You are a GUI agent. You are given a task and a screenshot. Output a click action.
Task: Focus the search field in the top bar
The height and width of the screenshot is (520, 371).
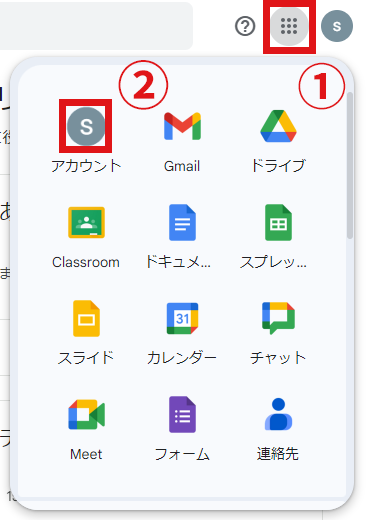coord(96,26)
